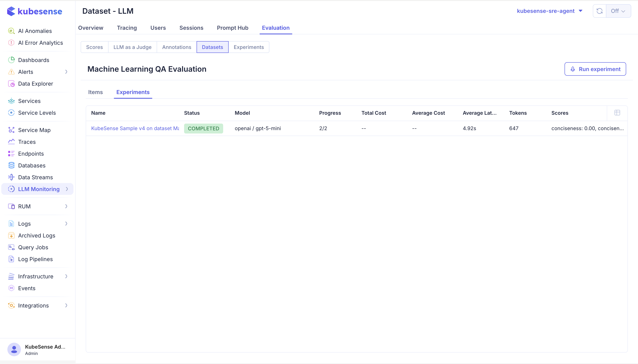
Task: Switch to Tracing tab
Action: click(x=127, y=28)
